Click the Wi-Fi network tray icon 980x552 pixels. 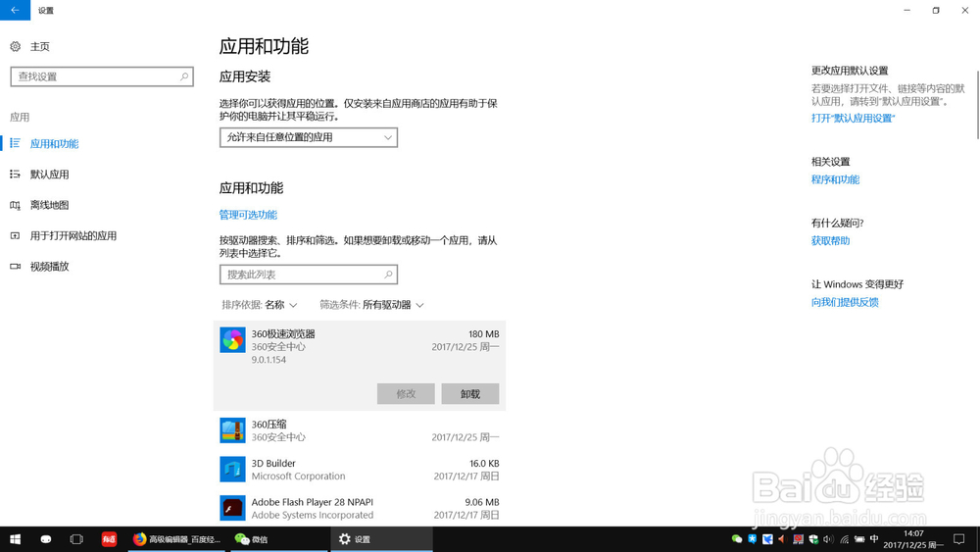point(845,539)
